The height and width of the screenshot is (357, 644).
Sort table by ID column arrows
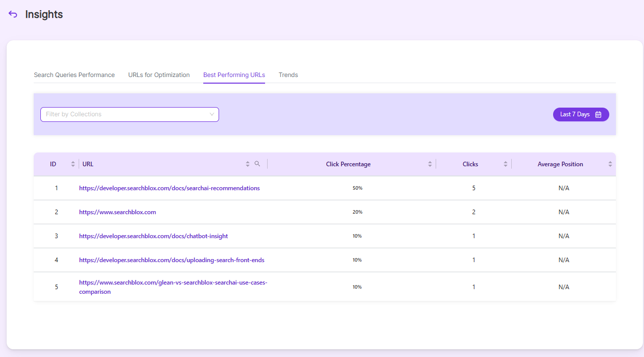pos(73,164)
